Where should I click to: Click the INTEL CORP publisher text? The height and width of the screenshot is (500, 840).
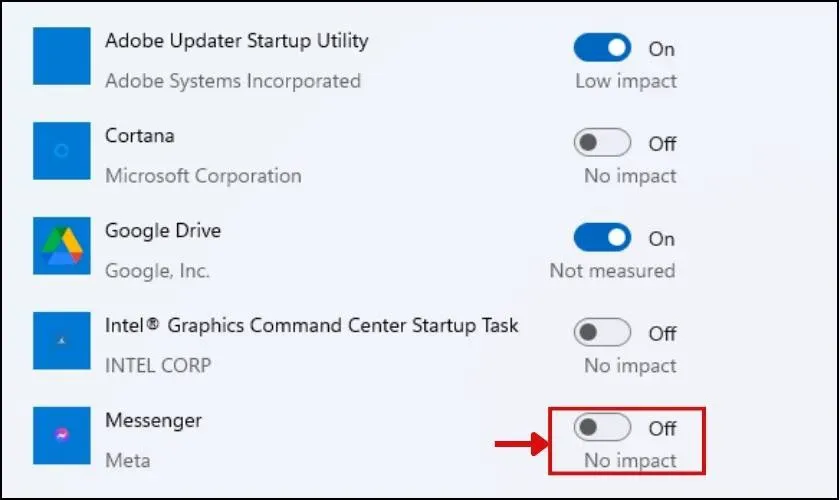click(158, 366)
